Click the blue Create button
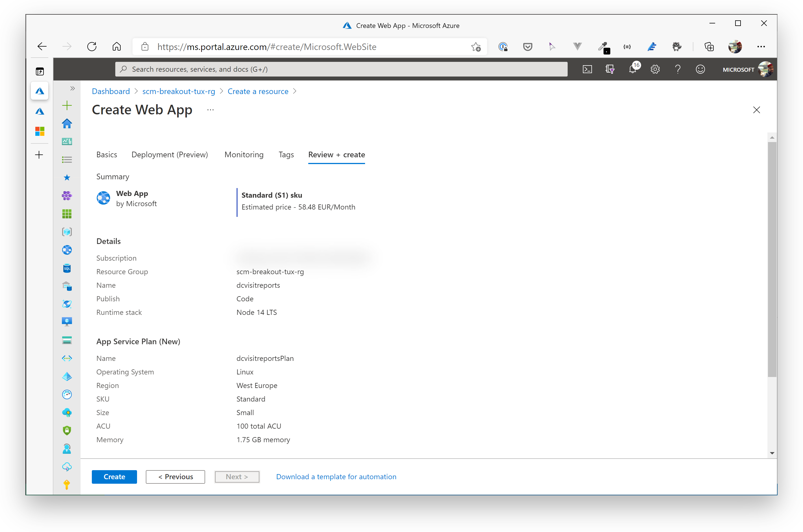 click(114, 477)
